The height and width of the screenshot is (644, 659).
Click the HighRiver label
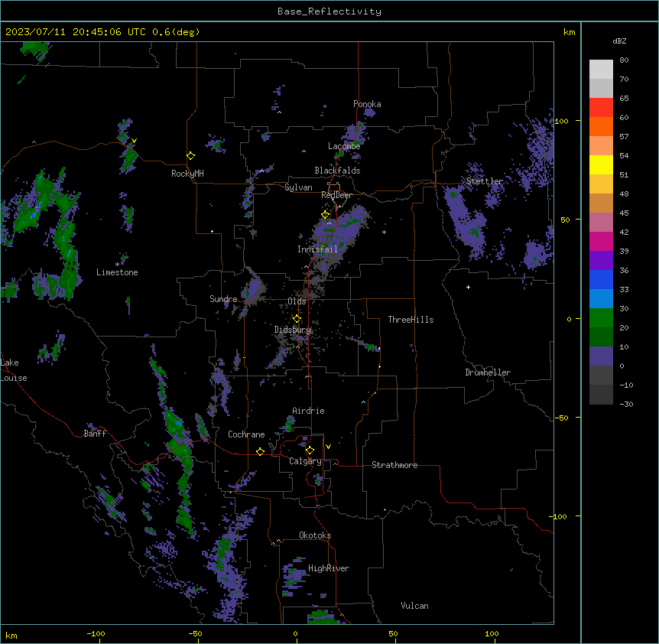[329, 568]
